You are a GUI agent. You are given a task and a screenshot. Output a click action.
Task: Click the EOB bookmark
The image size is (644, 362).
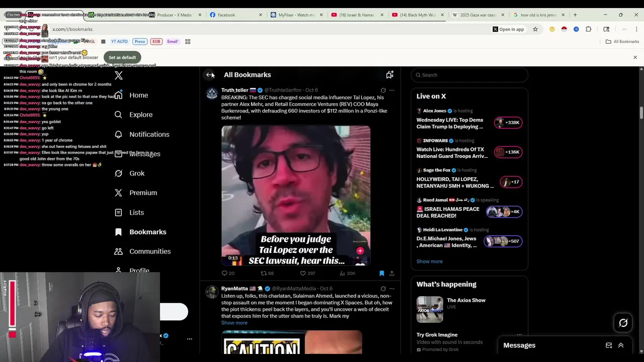point(156,42)
